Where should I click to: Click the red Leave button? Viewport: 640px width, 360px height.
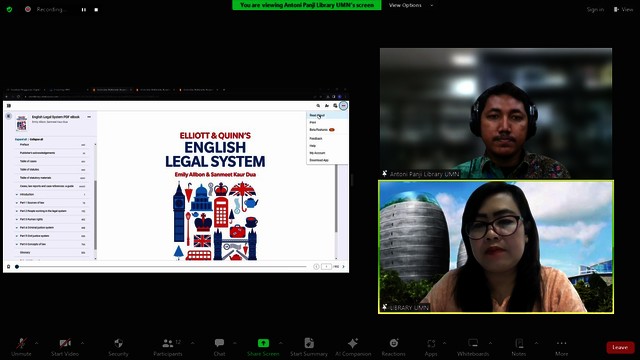pos(620,347)
